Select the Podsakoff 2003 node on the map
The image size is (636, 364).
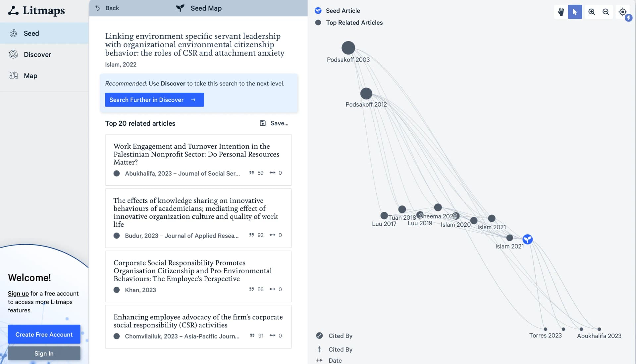(348, 48)
